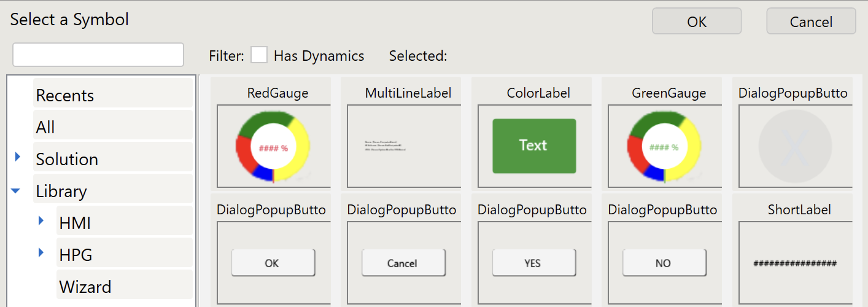Image resolution: width=868 pixels, height=307 pixels.
Task: Expand the HMI library folder arrow
Action: coord(41,220)
